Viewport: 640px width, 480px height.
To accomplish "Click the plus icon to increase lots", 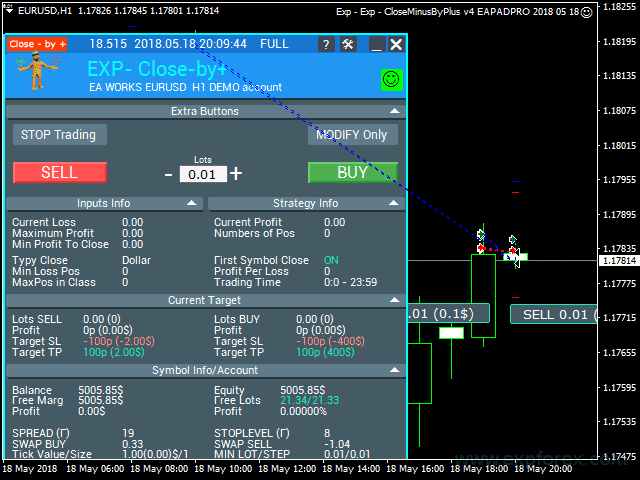I will tap(236, 173).
